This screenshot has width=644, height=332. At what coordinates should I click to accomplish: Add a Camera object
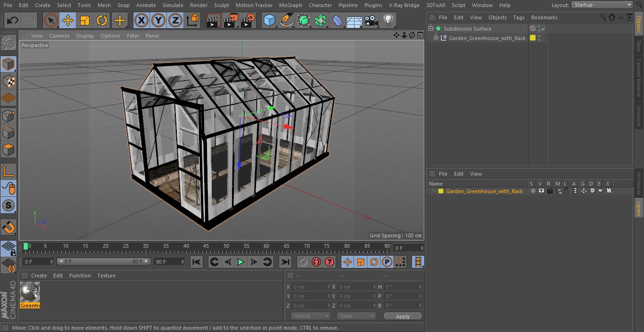(x=372, y=20)
